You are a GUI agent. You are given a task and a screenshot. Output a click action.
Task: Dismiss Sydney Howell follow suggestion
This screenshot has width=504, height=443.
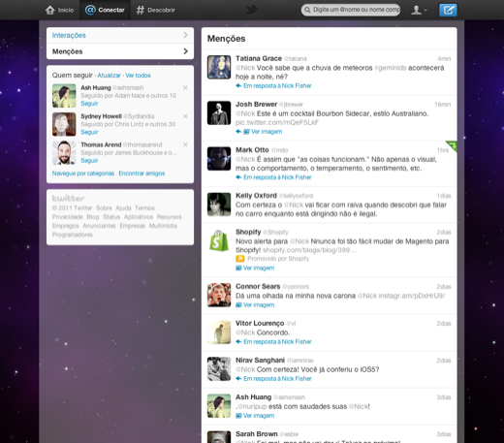point(185,116)
